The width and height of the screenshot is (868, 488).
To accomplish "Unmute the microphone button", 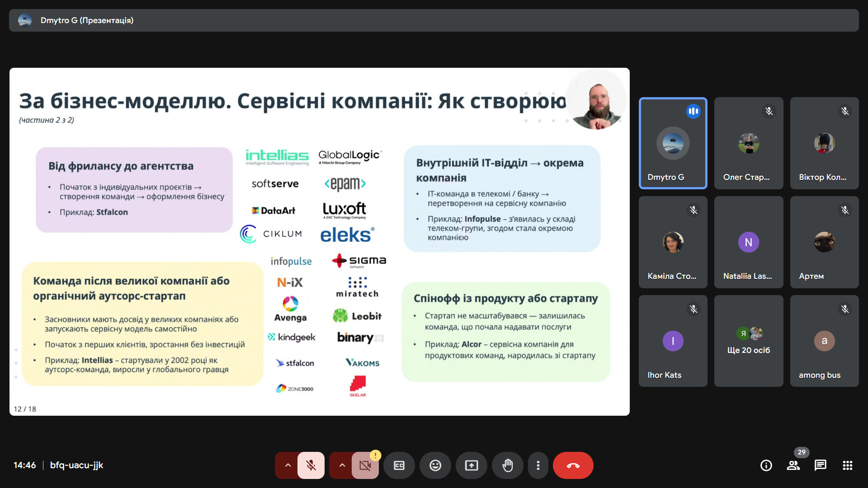I will (311, 465).
